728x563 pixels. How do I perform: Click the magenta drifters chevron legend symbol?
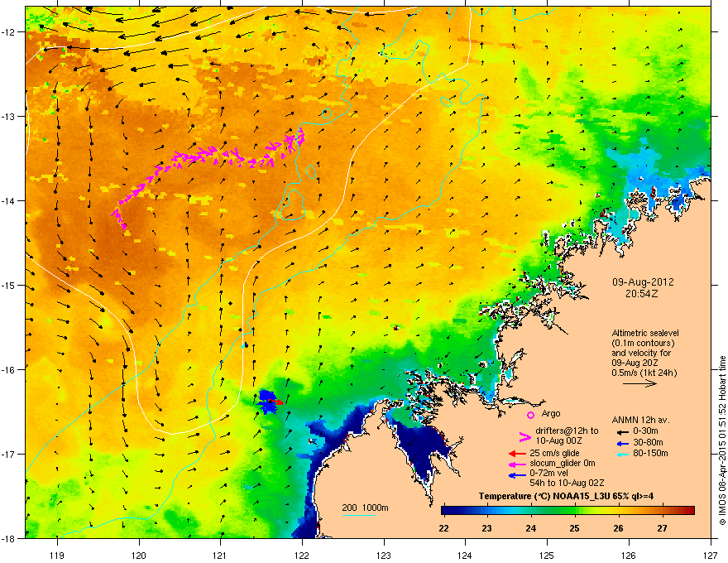pos(524,436)
